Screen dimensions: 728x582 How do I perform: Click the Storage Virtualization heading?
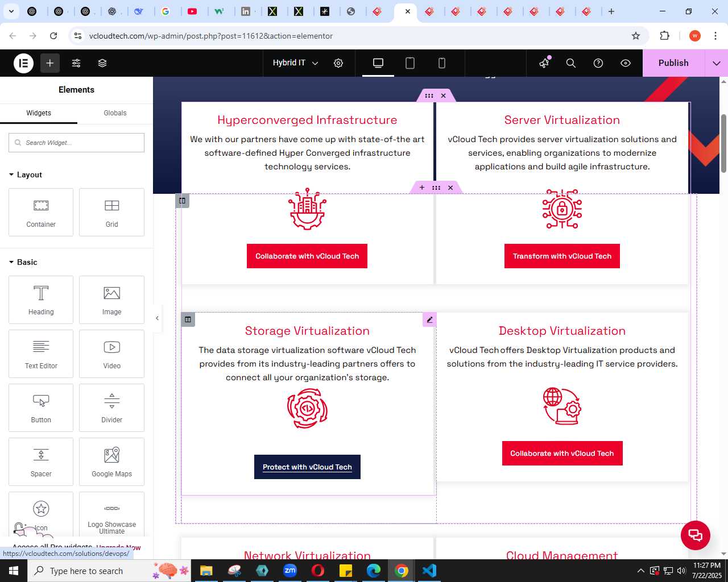point(307,331)
